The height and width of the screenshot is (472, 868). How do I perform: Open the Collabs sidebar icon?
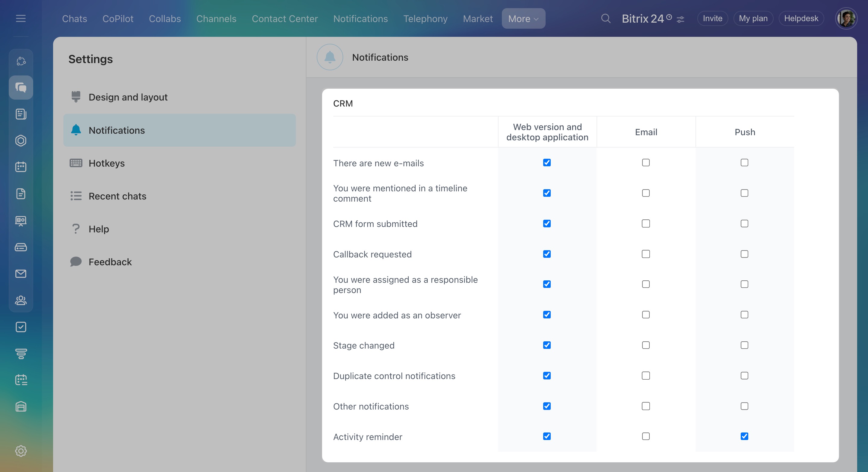tap(21, 61)
